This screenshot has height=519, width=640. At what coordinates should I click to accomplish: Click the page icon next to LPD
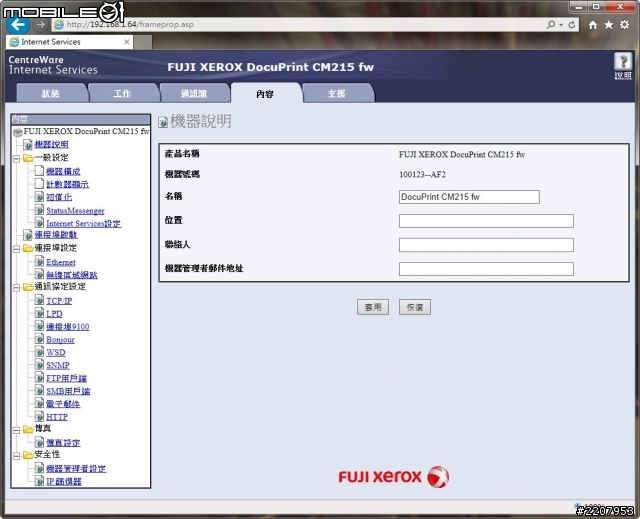tap(39, 313)
